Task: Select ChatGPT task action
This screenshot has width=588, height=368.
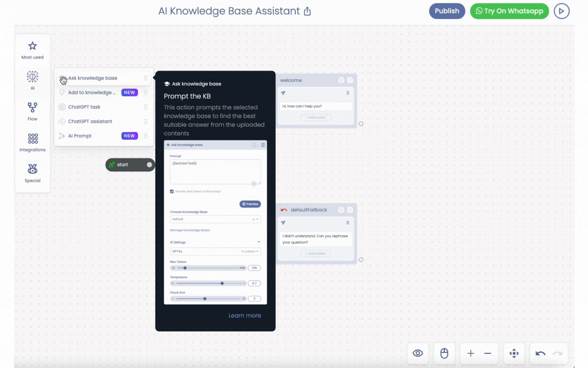Action: tap(103, 107)
